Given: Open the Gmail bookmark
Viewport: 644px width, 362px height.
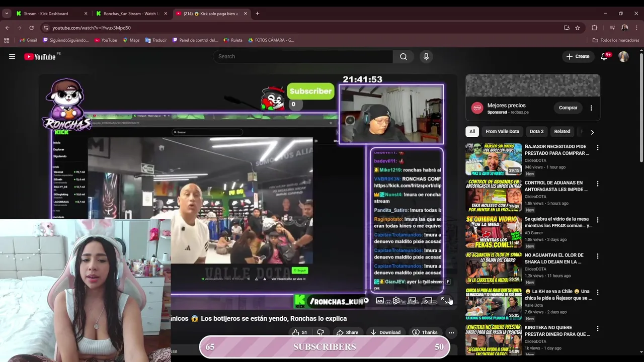Looking at the screenshot, I should [x=28, y=40].
